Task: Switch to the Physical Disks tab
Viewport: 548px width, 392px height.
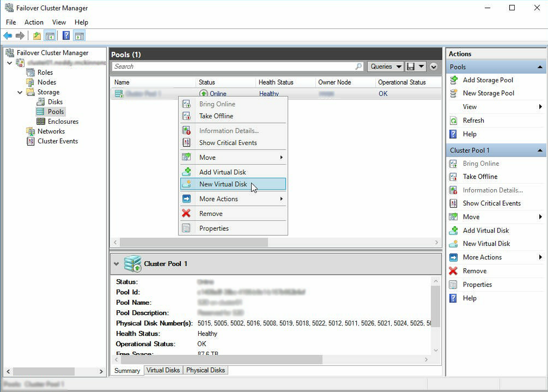Action: pos(205,370)
